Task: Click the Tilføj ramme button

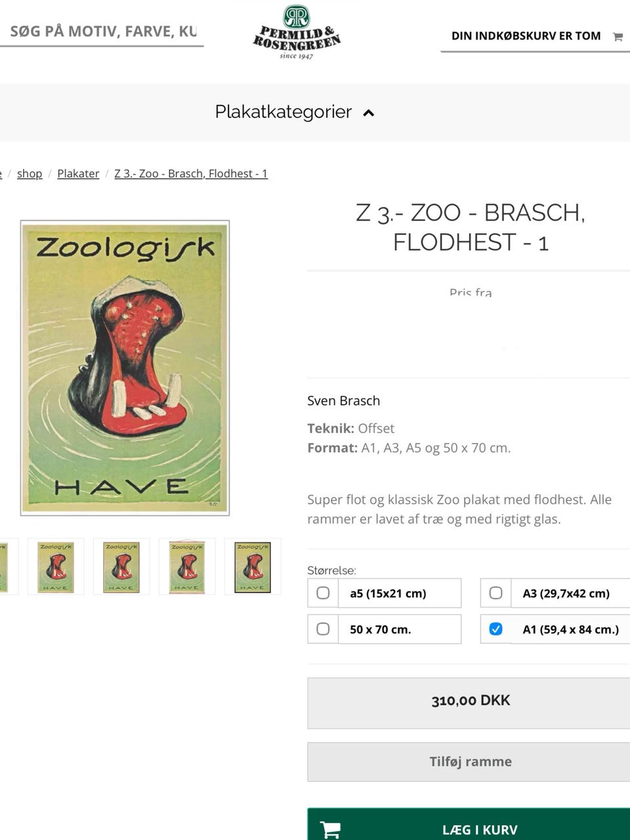Action: pyautogui.click(x=470, y=761)
